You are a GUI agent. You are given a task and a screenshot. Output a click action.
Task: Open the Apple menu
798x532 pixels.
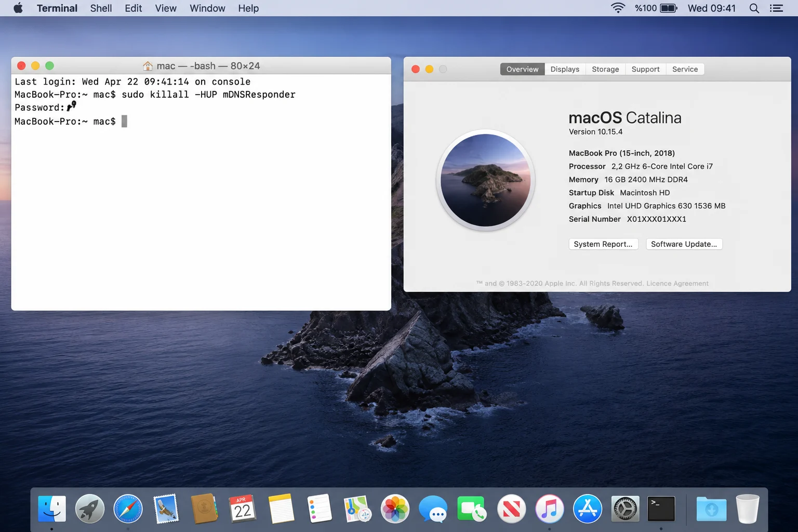pos(18,8)
